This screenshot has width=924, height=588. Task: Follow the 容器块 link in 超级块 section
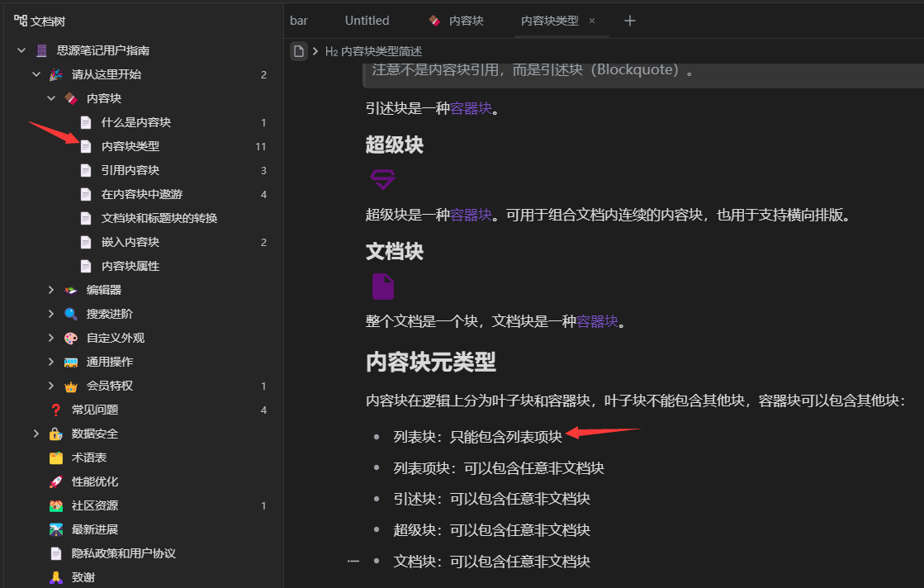pos(471,215)
